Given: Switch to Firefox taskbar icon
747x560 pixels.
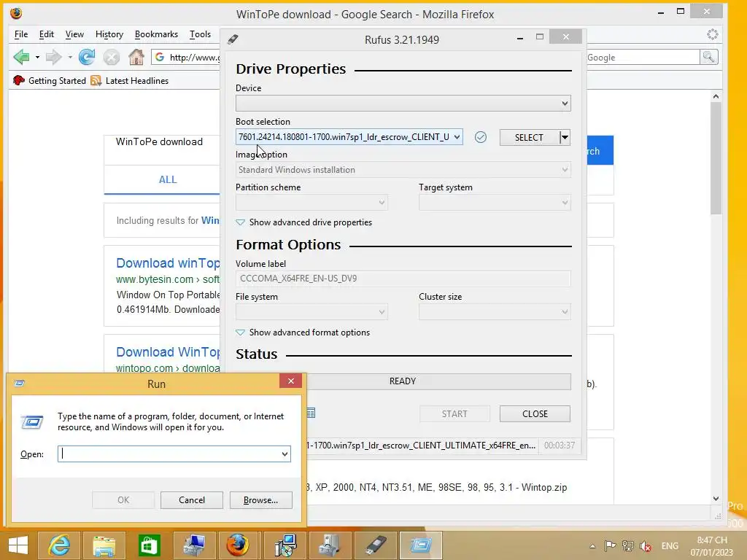Looking at the screenshot, I should 237,545.
